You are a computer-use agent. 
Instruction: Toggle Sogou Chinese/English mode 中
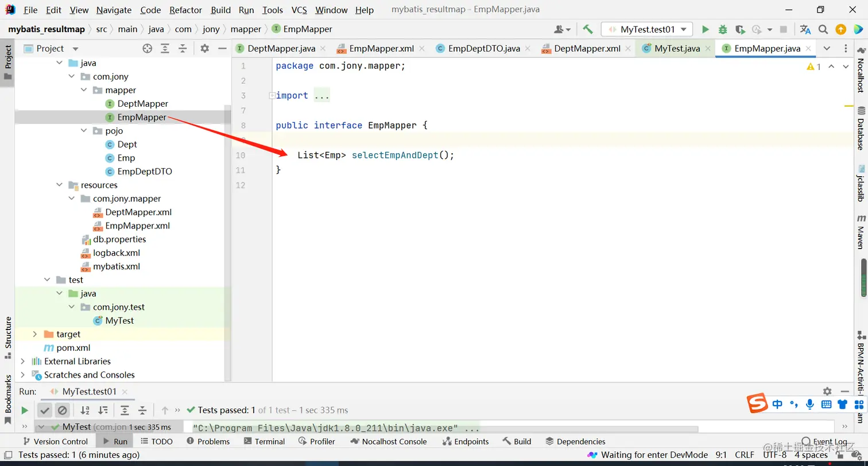click(x=777, y=404)
